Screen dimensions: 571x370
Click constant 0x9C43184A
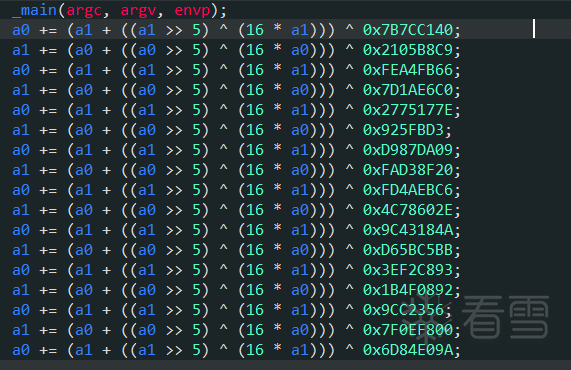408,230
